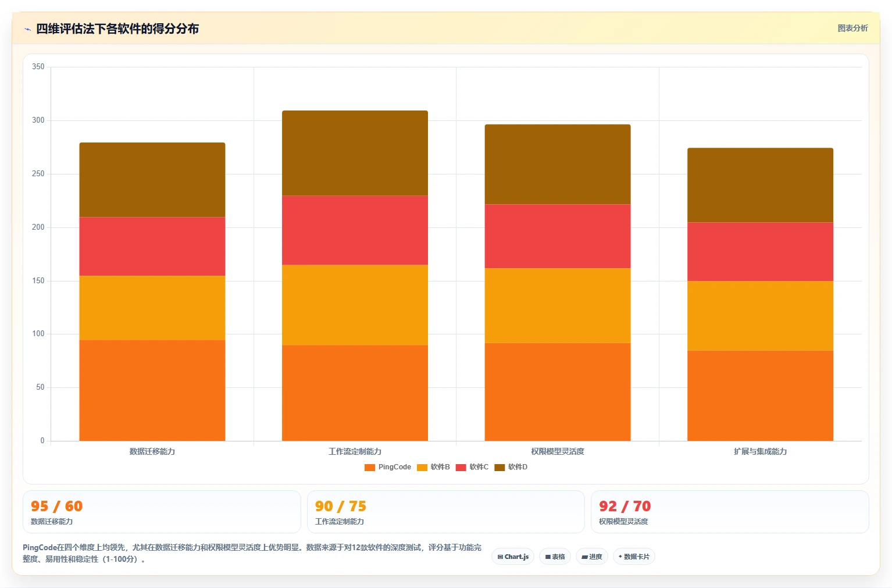
Task: Click the 软件C segment of the 工作流定制能力 bar
Action: (x=355, y=230)
